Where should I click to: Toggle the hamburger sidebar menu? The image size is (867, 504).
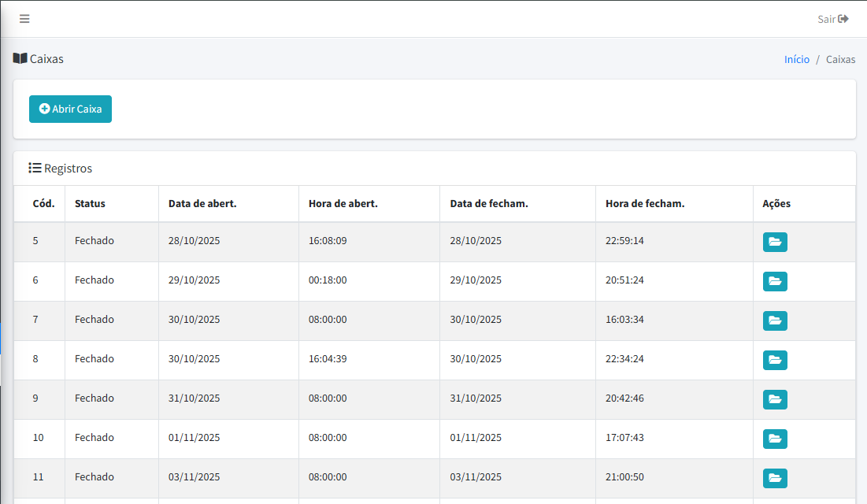pos(24,19)
